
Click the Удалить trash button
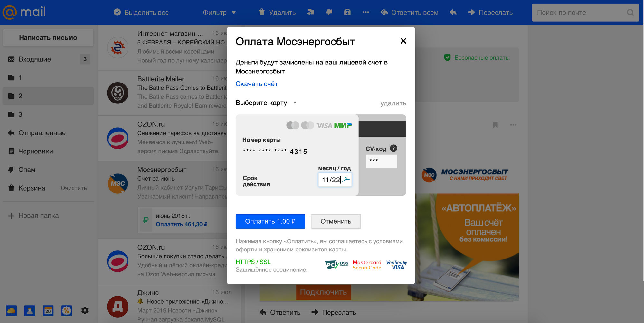pos(277,12)
